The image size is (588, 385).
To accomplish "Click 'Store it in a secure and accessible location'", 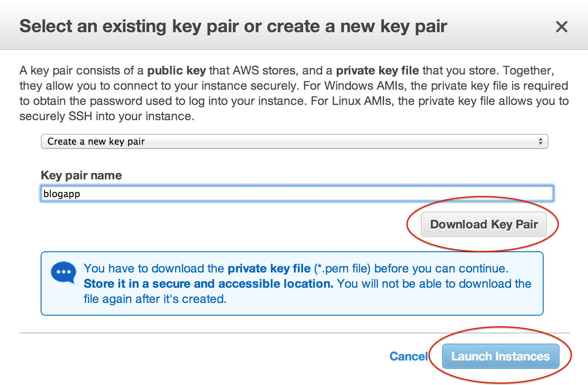I will pos(208,283).
